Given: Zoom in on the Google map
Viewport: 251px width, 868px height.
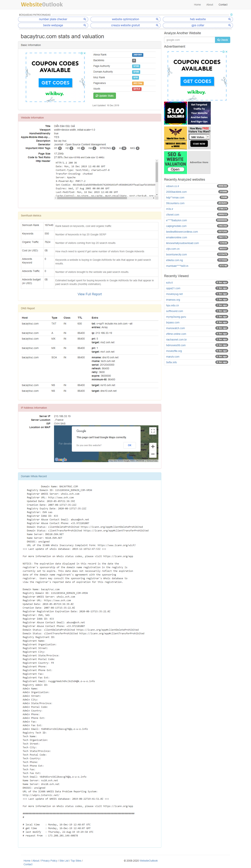Looking at the screenshot, I should pyautogui.click(x=153, y=446).
